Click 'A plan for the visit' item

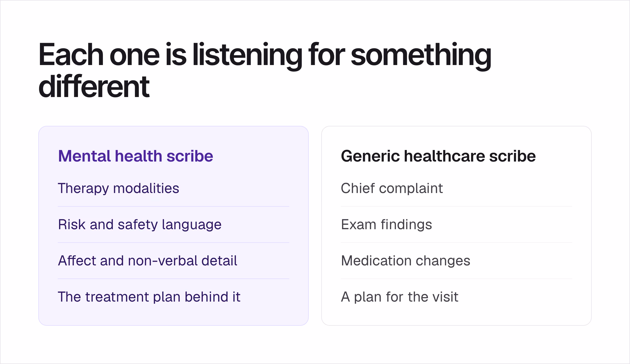tap(400, 297)
